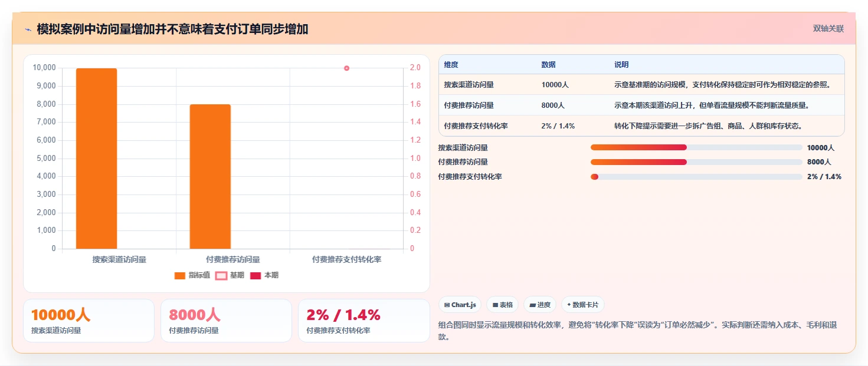Click 8000人 value beside progress bar

819,162
